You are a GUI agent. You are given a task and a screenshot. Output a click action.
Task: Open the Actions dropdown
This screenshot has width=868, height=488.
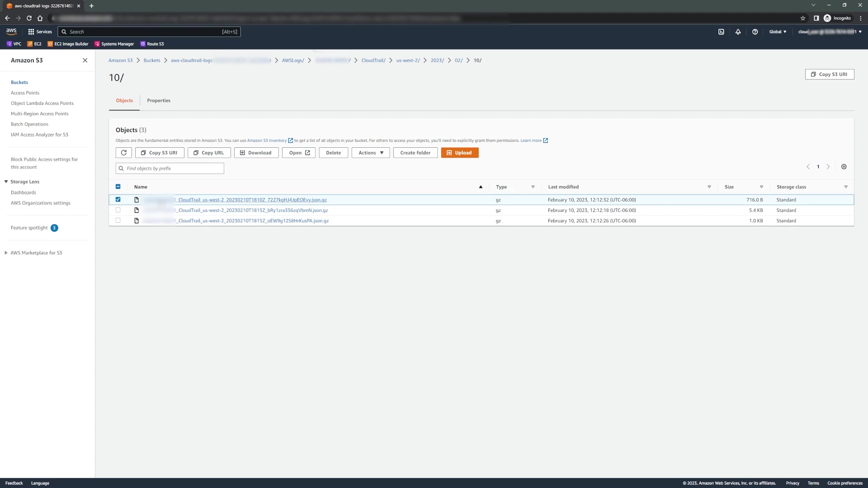pyautogui.click(x=371, y=153)
